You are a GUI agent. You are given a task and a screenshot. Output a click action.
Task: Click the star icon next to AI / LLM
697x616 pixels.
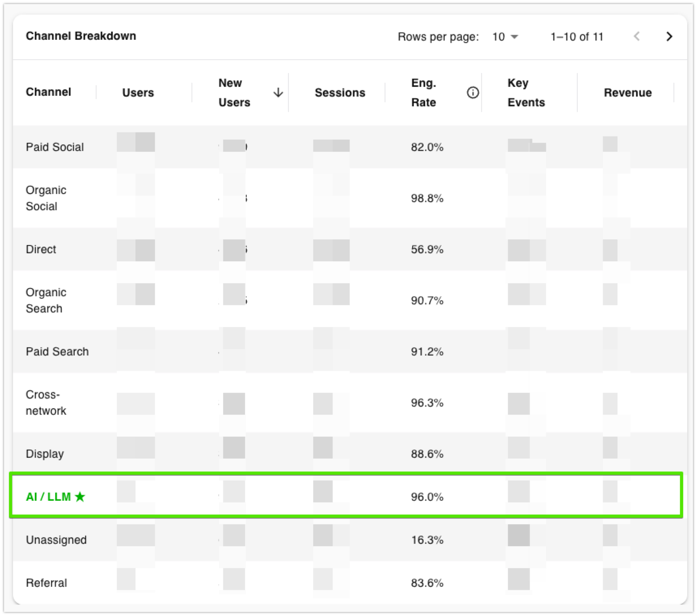pos(81,497)
